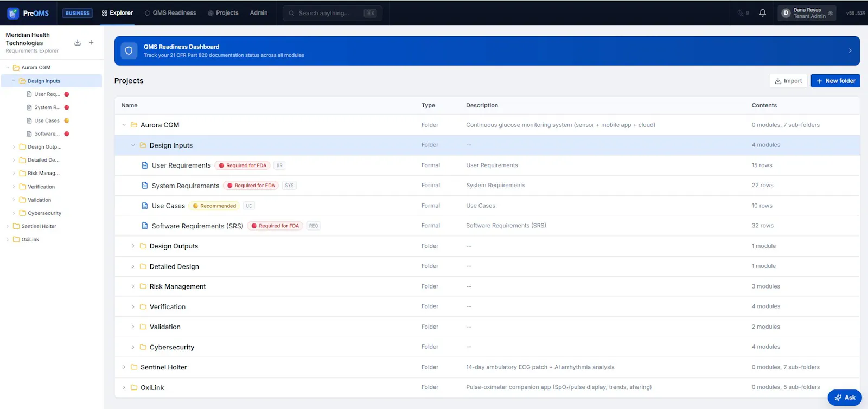Click the sidebar Software... document icon
This screenshot has width=868, height=409.
click(x=29, y=133)
